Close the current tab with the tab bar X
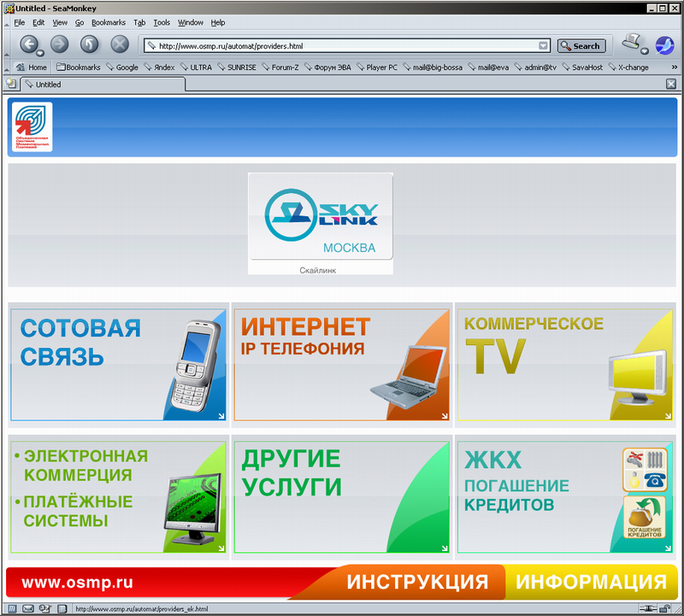 (x=671, y=84)
